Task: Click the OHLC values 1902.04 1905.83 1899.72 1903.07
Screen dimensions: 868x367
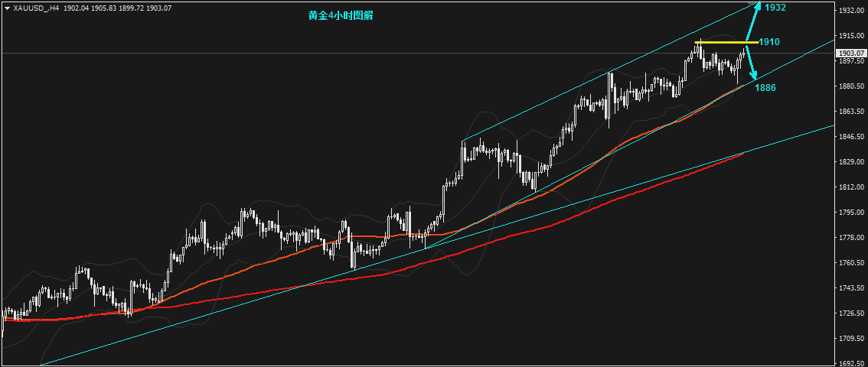Action: [x=117, y=9]
